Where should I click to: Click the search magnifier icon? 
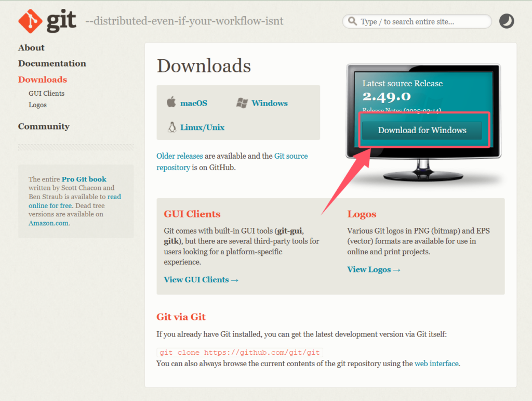tap(353, 21)
